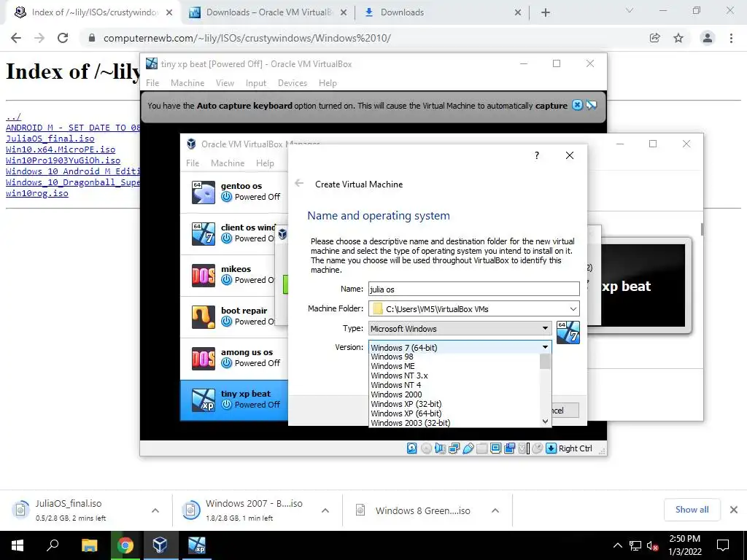Viewport: 747px width, 560px height.
Task: Open File Explorer from taskbar
Action: tap(89, 545)
